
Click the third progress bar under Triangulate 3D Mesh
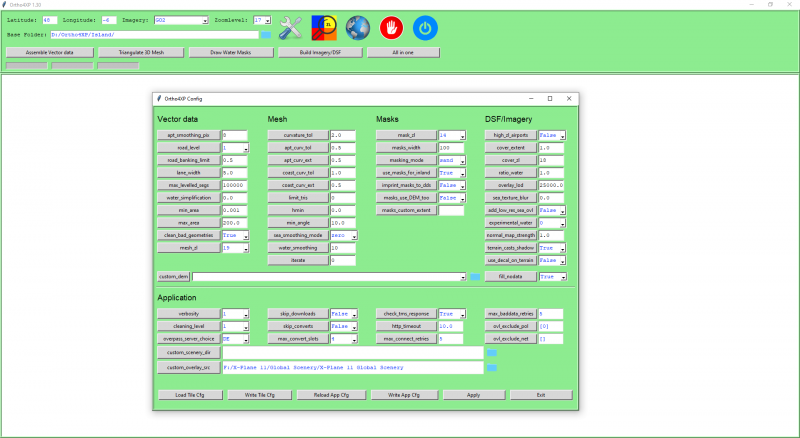118,66
